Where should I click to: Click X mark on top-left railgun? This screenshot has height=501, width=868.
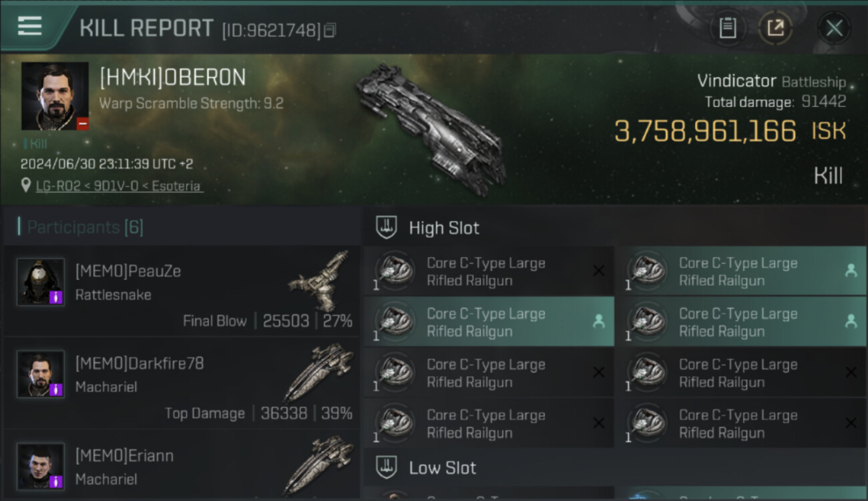(599, 271)
